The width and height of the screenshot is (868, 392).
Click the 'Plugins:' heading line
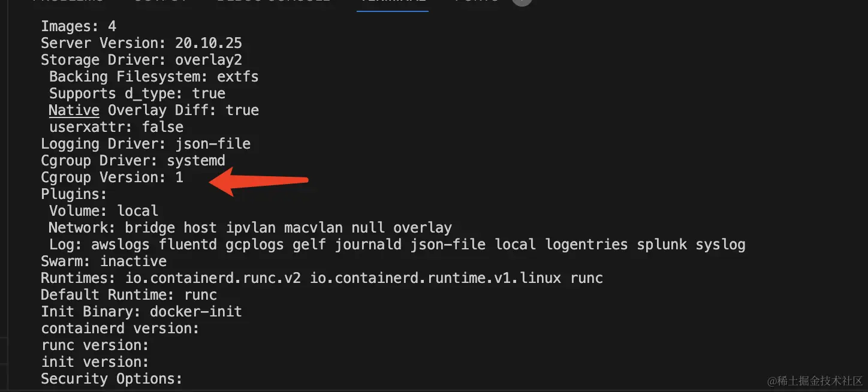coord(74,194)
